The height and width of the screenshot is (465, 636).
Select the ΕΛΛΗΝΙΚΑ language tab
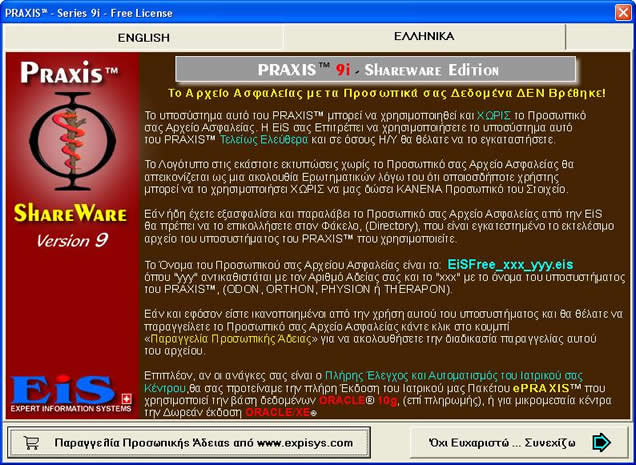pyautogui.click(x=424, y=37)
